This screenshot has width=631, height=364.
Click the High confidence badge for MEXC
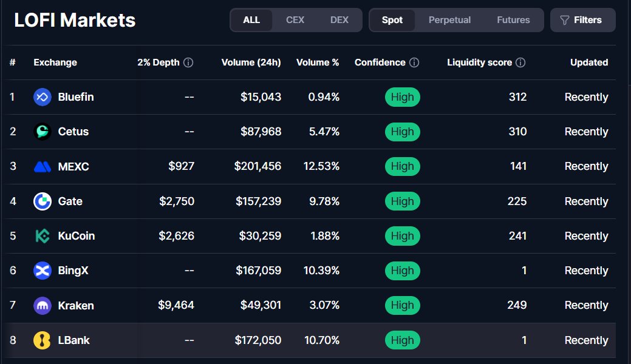403,166
